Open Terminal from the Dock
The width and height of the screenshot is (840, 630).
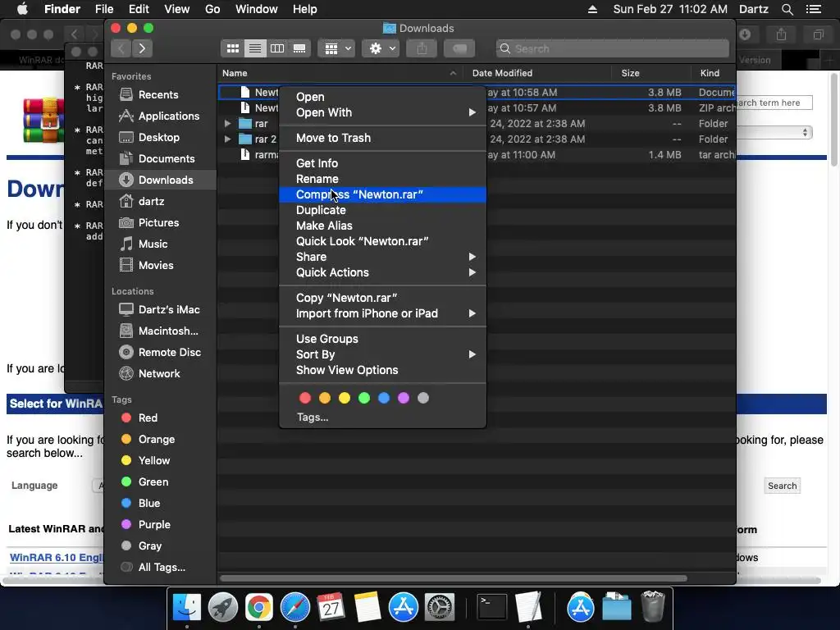[x=491, y=608]
